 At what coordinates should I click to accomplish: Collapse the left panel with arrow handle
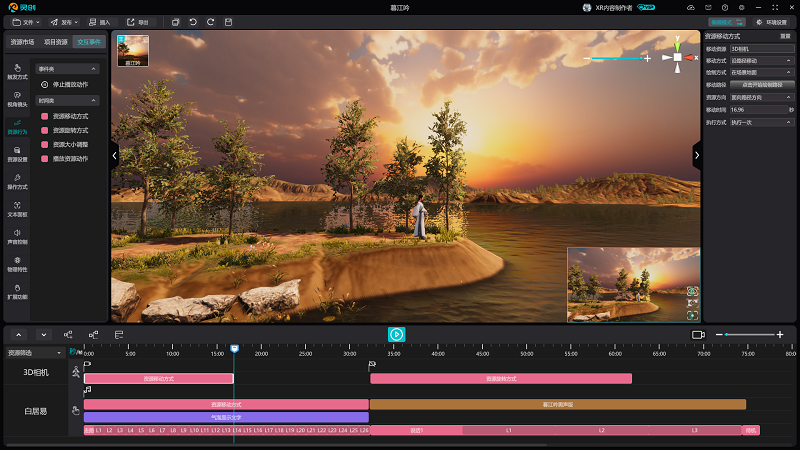point(114,155)
